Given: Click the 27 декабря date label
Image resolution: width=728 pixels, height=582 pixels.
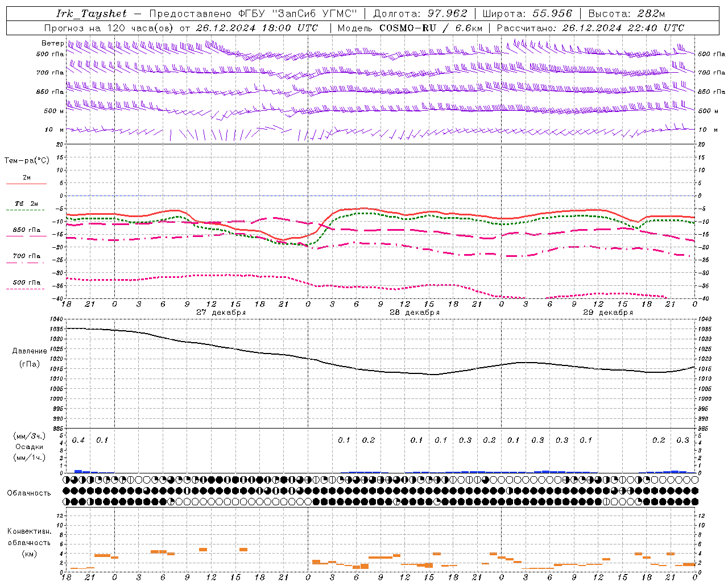Looking at the screenshot, I should 221,313.
